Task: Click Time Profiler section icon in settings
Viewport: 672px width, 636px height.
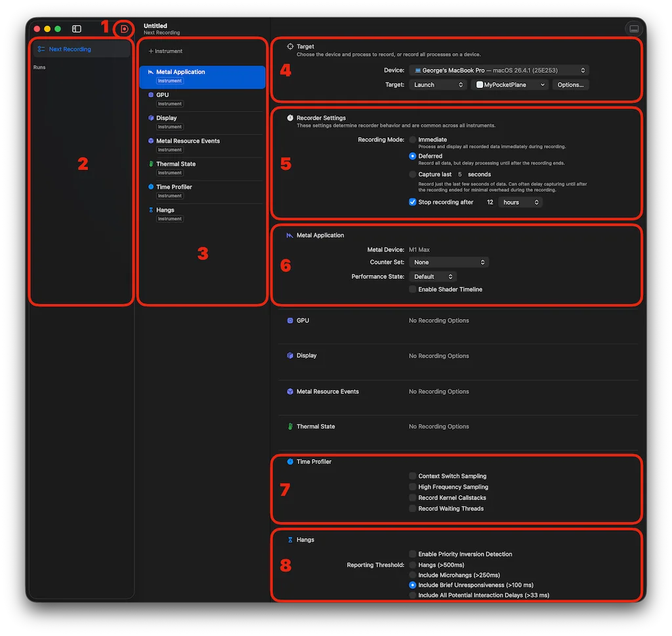Action: click(290, 461)
